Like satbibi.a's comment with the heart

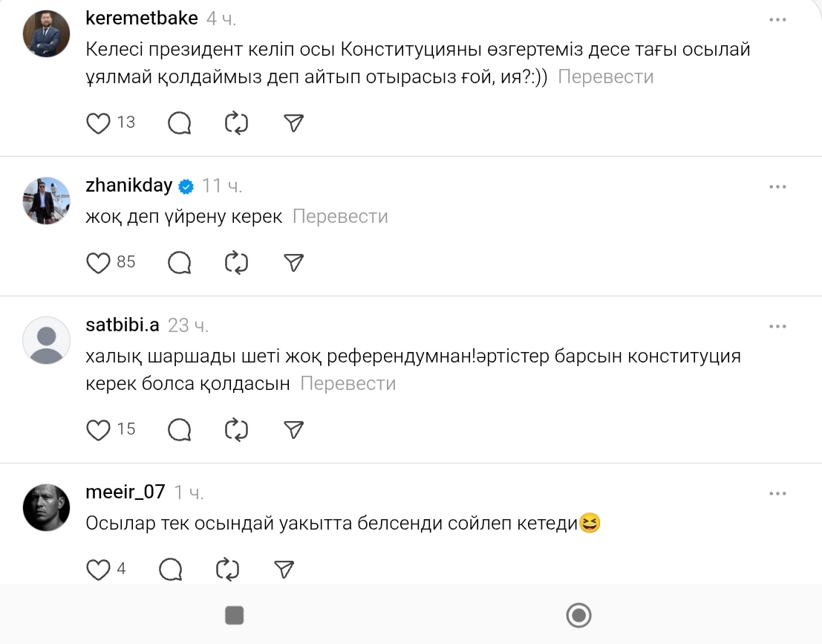[x=99, y=429]
